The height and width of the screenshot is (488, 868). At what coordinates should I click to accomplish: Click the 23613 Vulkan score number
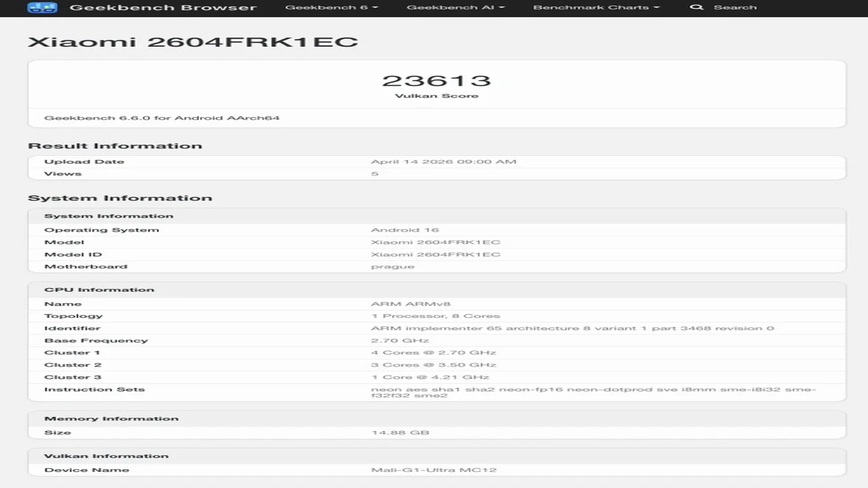pos(436,81)
